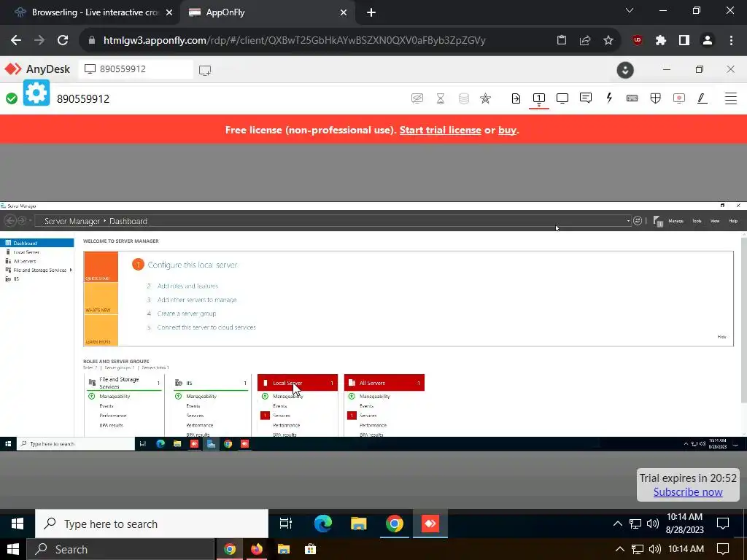Select Dashboard in Server Manager sidebar
This screenshot has width=747, height=560.
[36, 243]
